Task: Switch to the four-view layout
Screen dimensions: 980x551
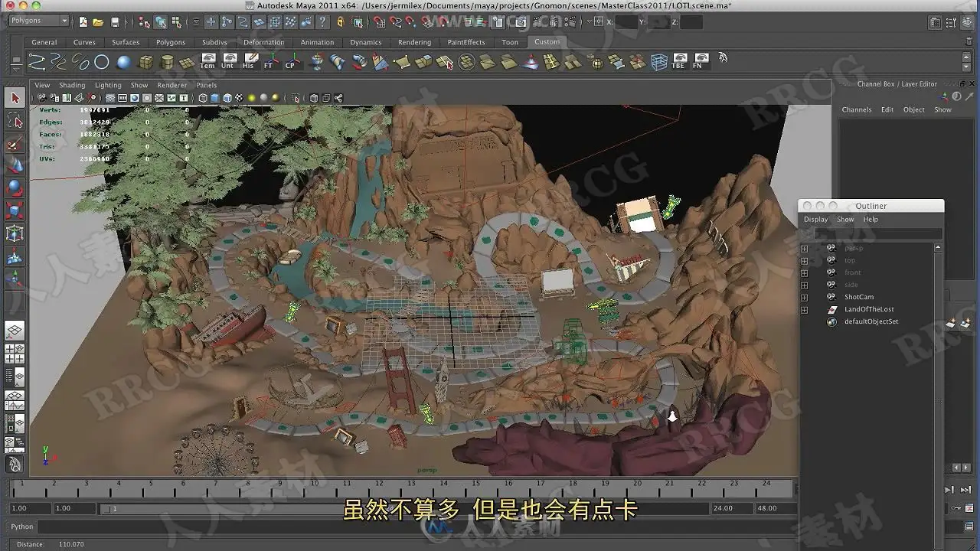Action: (15, 354)
